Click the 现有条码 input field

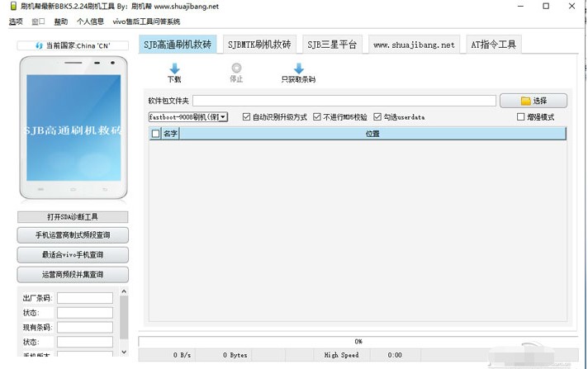(x=85, y=328)
